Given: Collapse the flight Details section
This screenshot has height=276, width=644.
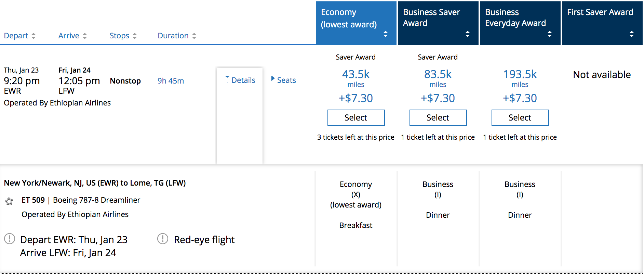Looking at the screenshot, I should click(x=240, y=80).
